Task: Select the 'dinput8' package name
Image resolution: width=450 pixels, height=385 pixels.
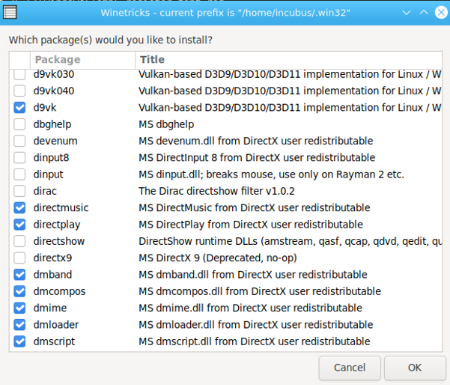Action: click(51, 158)
